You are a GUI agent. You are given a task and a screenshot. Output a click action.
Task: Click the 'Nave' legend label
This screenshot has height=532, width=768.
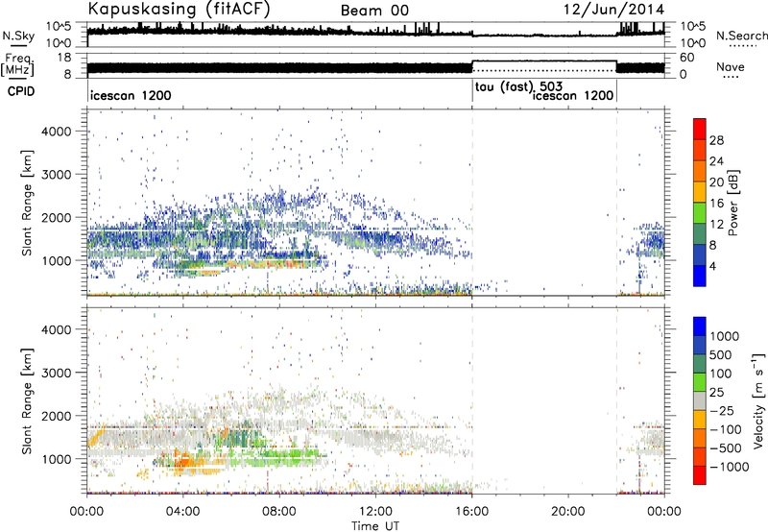click(x=731, y=66)
